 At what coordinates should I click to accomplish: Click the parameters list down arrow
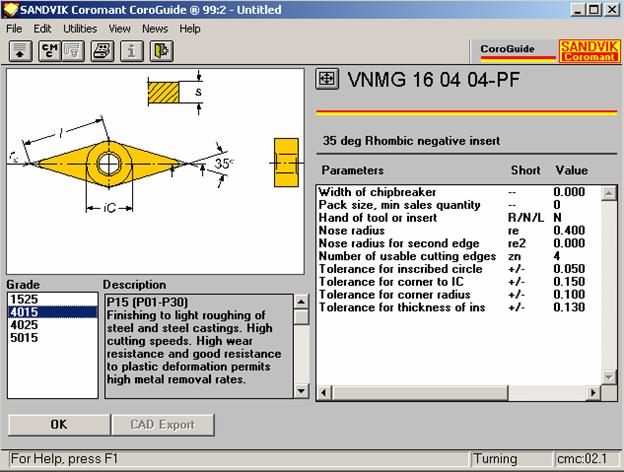point(608,376)
